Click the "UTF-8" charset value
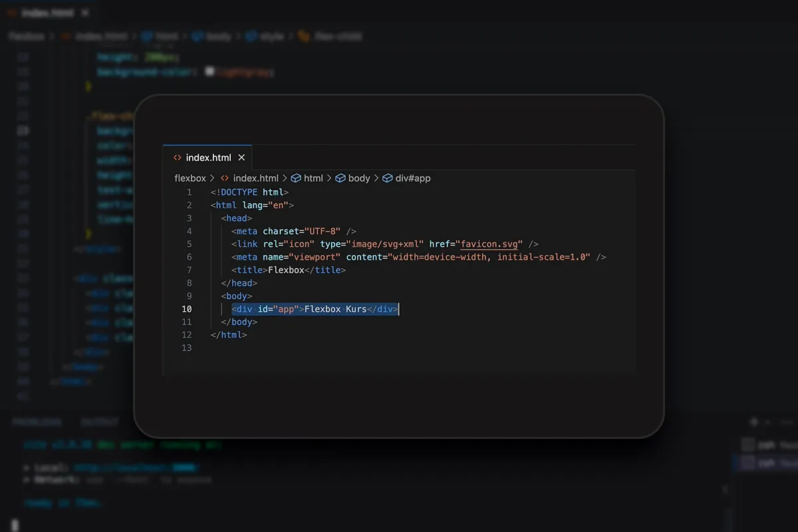The image size is (798, 532). click(x=323, y=231)
